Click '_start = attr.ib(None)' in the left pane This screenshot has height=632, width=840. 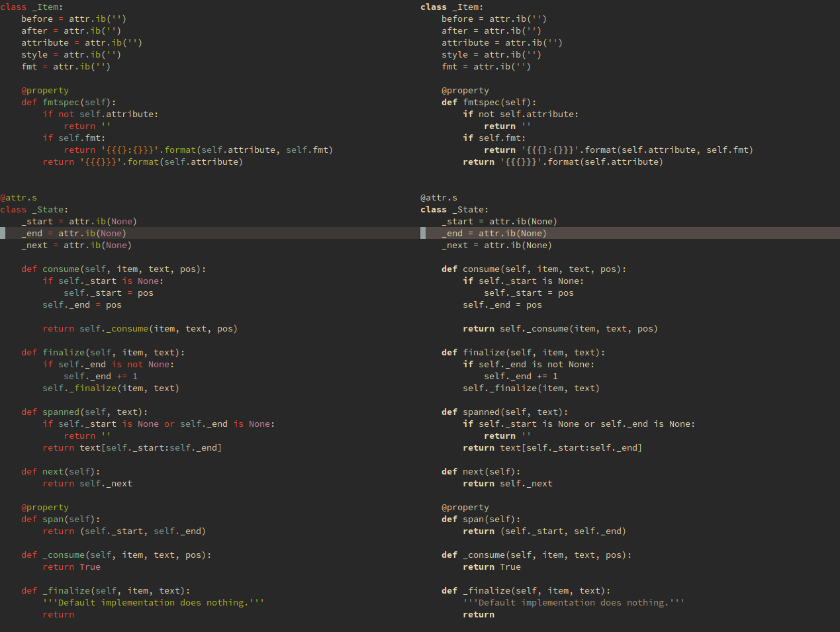(79, 222)
